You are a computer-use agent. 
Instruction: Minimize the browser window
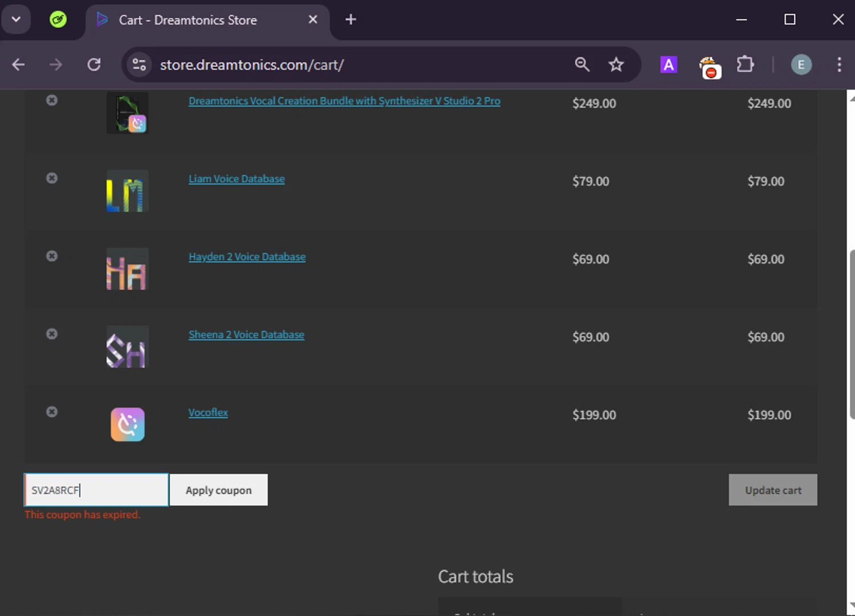[742, 19]
